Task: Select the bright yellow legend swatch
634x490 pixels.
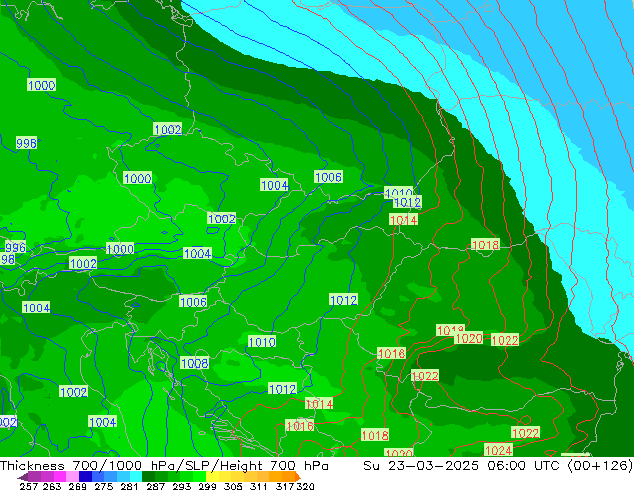Action: (212, 476)
